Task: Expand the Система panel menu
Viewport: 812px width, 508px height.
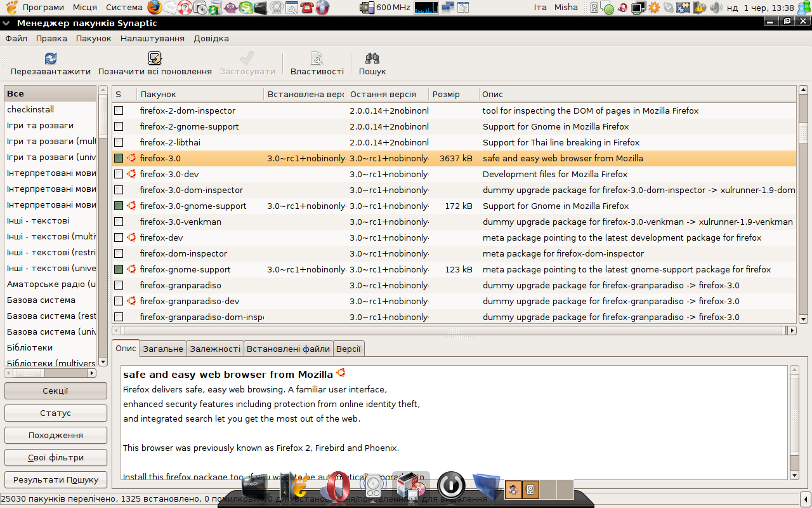Action: [x=124, y=8]
